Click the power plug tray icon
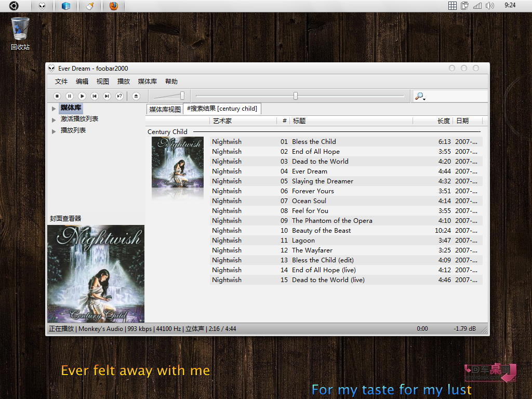The height and width of the screenshot is (399, 532). coord(465,5)
